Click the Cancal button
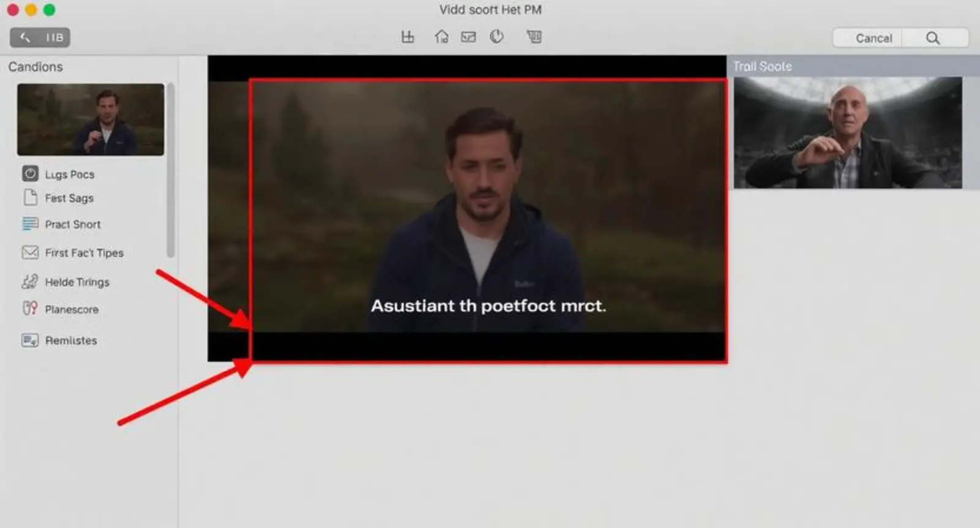 873,38
